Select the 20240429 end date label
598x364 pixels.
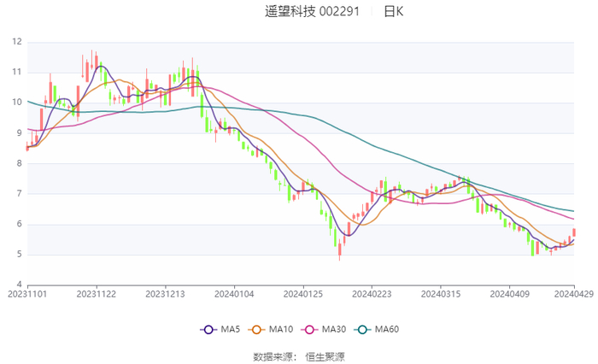click(x=572, y=295)
